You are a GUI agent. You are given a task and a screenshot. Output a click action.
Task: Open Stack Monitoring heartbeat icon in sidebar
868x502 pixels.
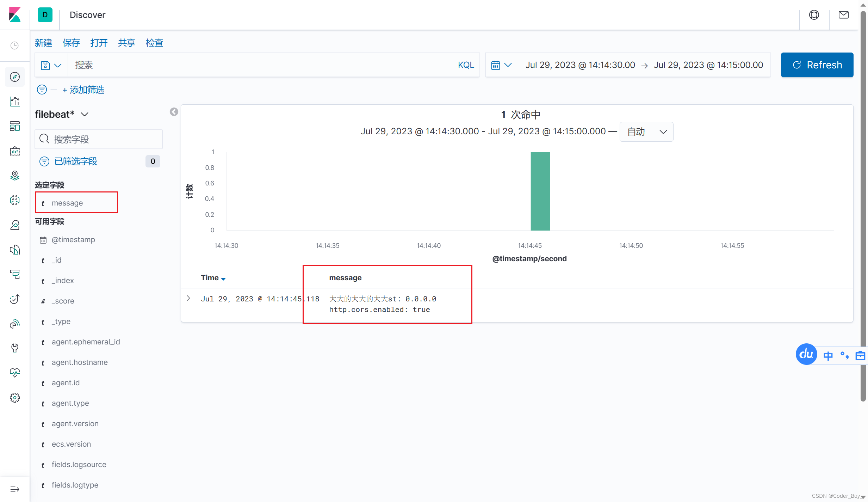tap(14, 373)
